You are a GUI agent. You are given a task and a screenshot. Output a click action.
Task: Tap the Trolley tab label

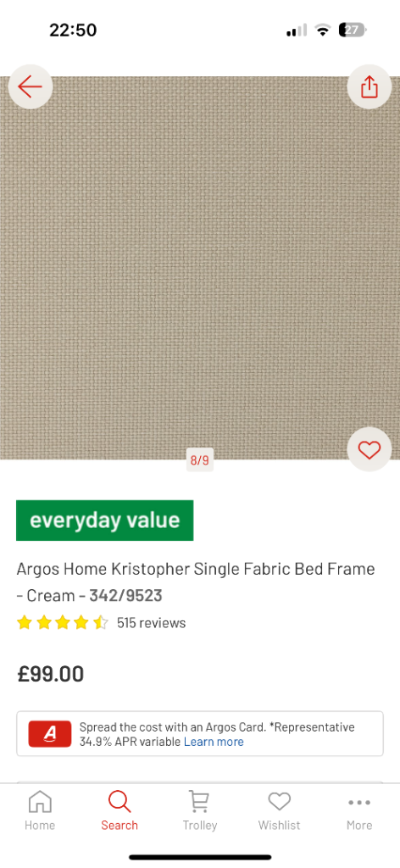200,825
